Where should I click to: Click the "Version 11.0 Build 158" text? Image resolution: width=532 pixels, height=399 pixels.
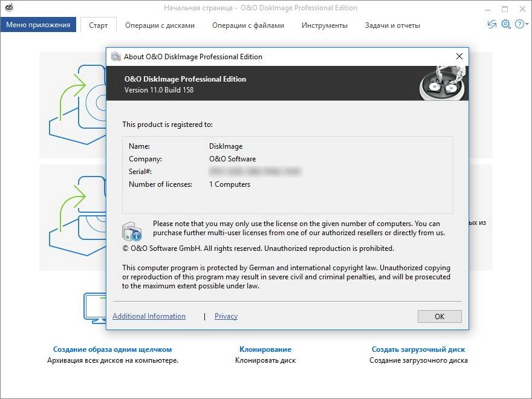(x=159, y=90)
